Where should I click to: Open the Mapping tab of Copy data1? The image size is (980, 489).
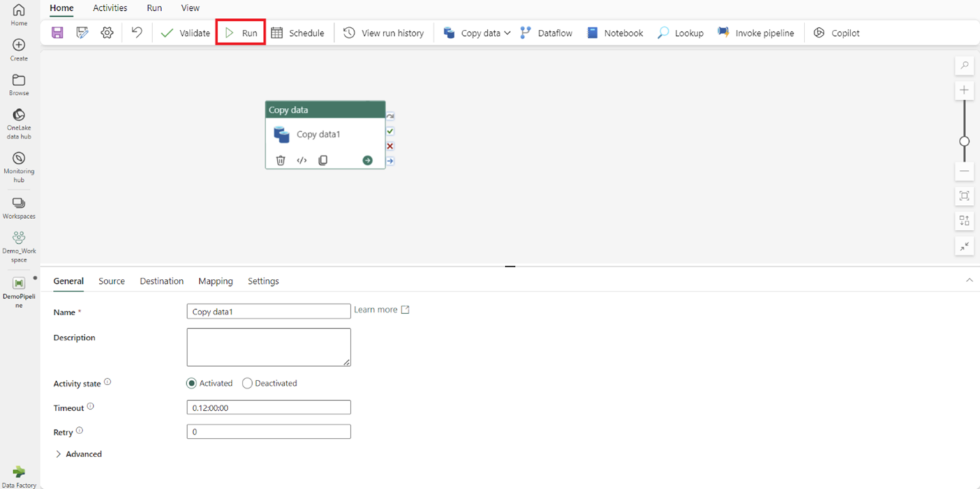point(215,281)
